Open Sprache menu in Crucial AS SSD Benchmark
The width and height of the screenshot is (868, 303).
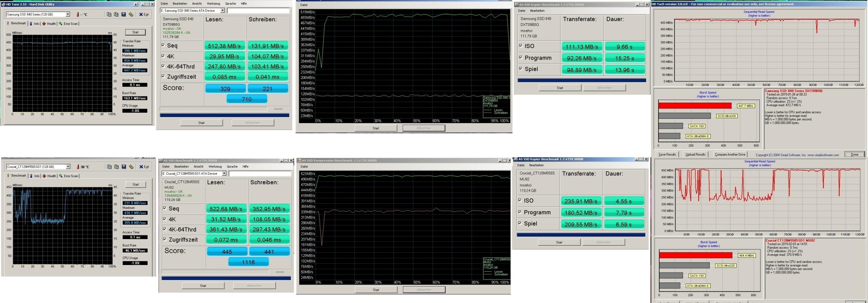[x=232, y=167]
